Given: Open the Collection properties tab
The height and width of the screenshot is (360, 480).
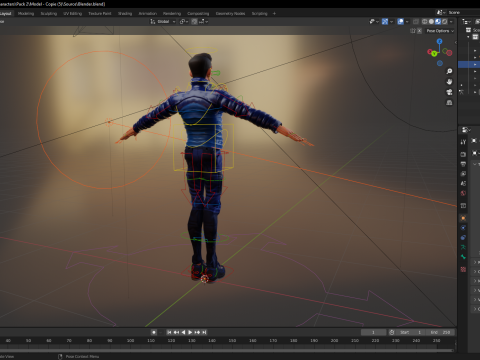Looking at the screenshot, I should pyautogui.click(x=463, y=206).
